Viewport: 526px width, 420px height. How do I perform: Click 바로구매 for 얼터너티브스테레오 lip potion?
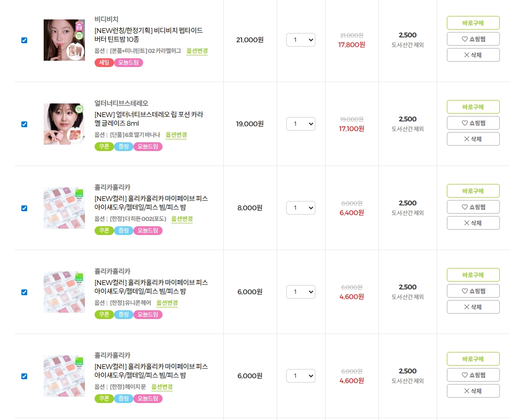point(473,107)
